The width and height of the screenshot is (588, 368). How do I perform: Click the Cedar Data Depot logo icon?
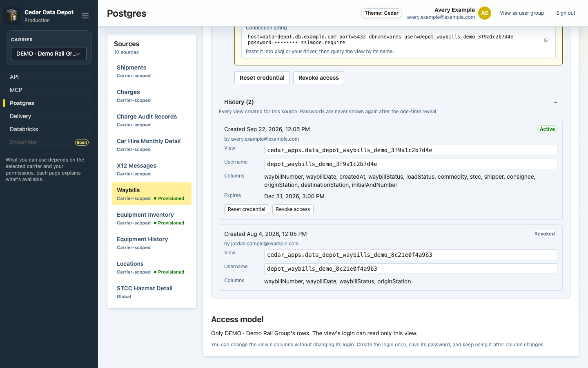(12, 16)
